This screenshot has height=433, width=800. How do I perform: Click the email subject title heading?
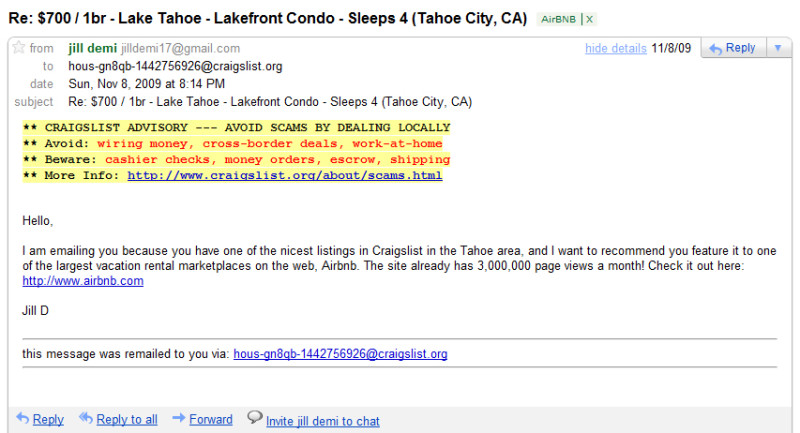tap(269, 19)
